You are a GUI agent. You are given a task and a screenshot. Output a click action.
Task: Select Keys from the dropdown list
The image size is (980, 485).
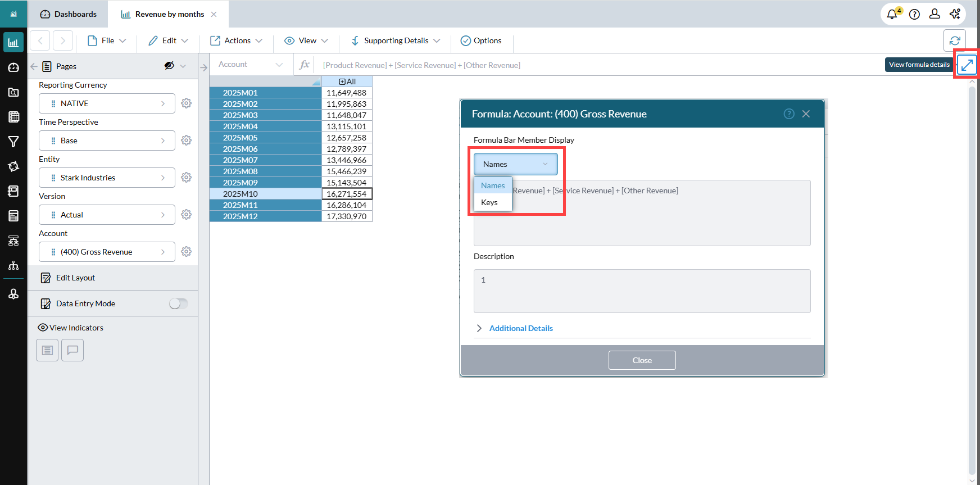pyautogui.click(x=489, y=202)
